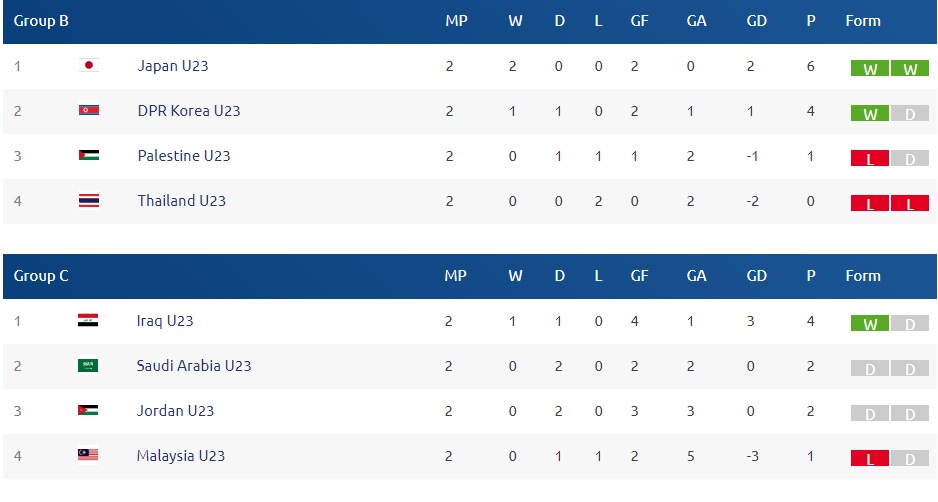Viewport: 938px width, 502px height.
Task: Click Group C header title
Action: (x=41, y=276)
